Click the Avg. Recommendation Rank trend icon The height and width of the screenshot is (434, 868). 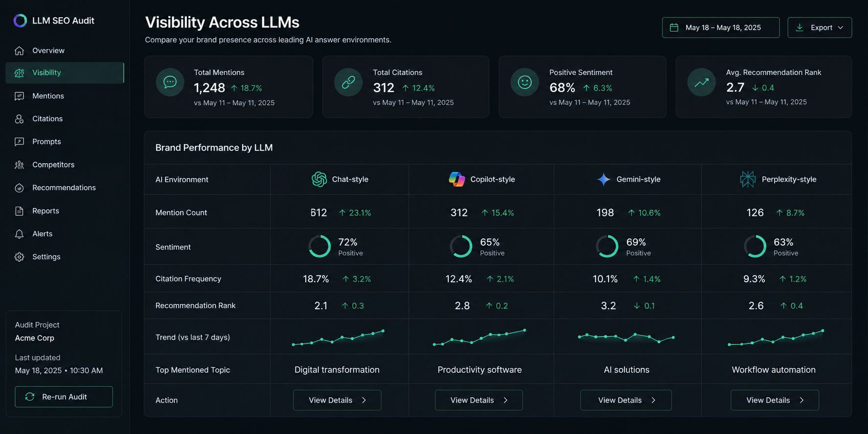pos(702,82)
